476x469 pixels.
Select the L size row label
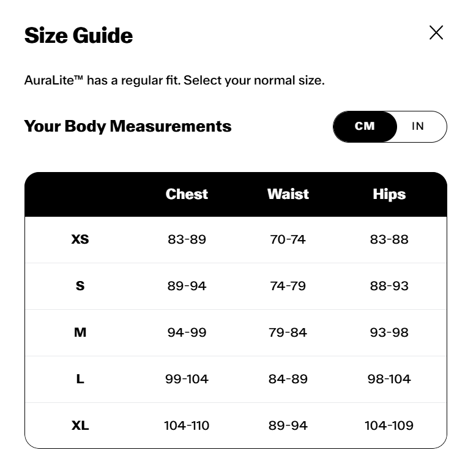(80, 379)
